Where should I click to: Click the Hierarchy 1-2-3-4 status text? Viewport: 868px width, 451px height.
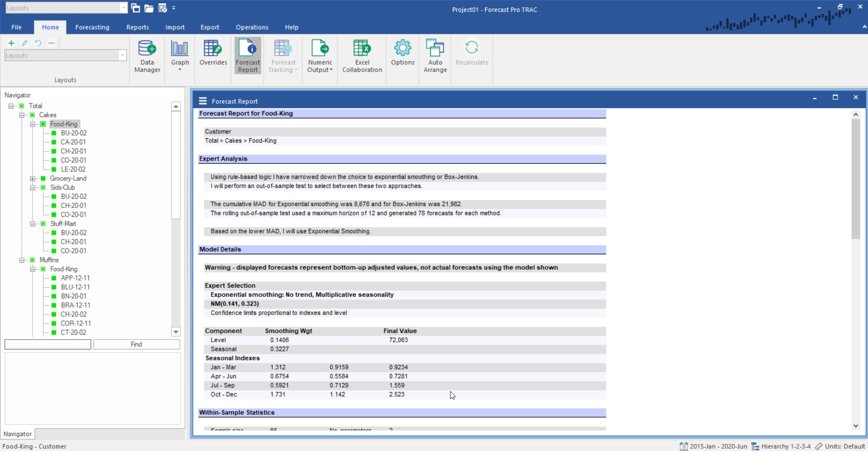(x=786, y=446)
